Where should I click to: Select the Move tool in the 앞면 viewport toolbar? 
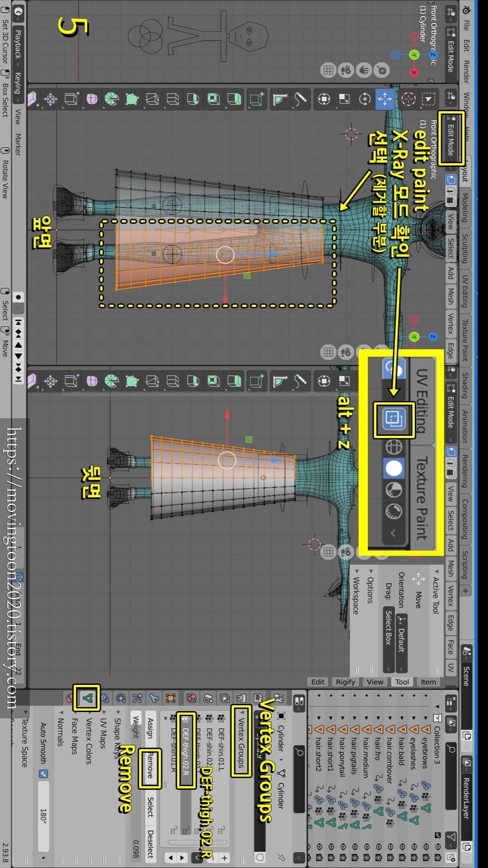[385, 99]
